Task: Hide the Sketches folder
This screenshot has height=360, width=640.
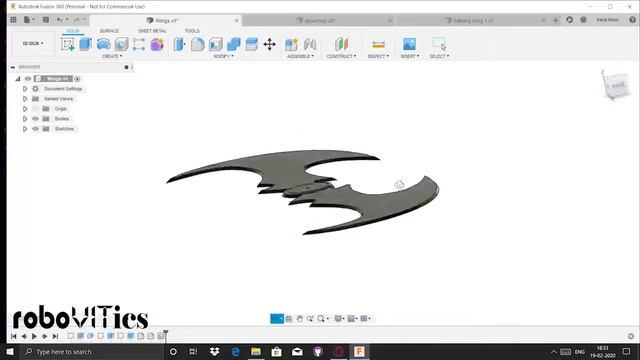Action: (36, 129)
